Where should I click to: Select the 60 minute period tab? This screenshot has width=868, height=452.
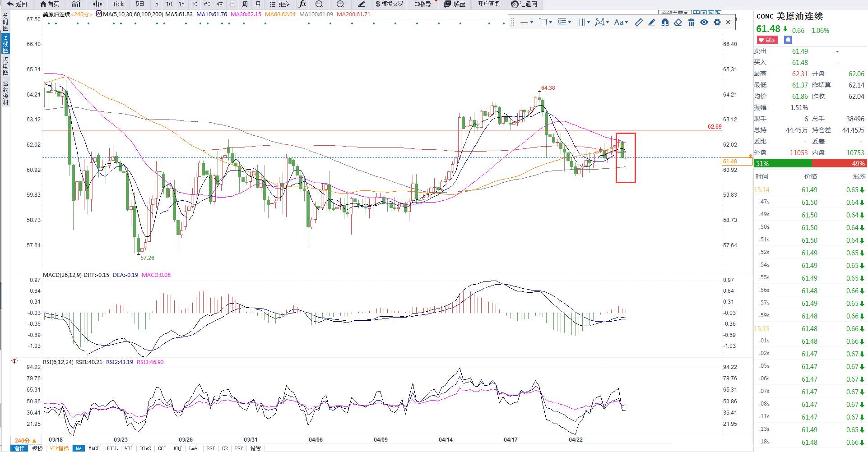tap(207, 4)
